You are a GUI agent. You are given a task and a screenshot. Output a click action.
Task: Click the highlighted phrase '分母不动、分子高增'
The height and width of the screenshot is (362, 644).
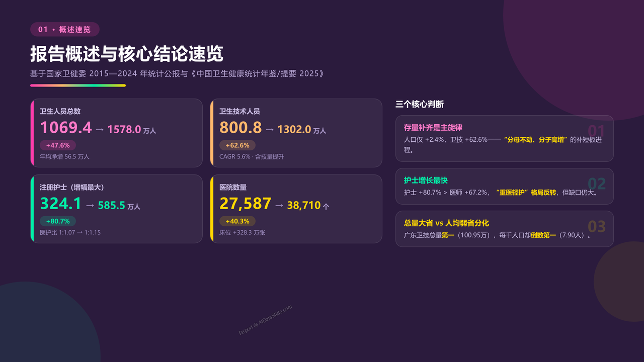(x=536, y=139)
